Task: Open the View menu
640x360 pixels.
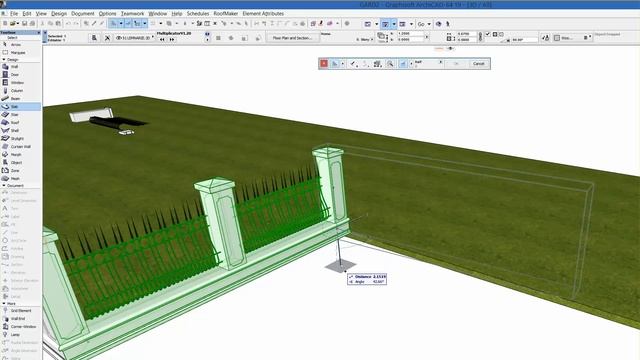Action: [x=41, y=13]
